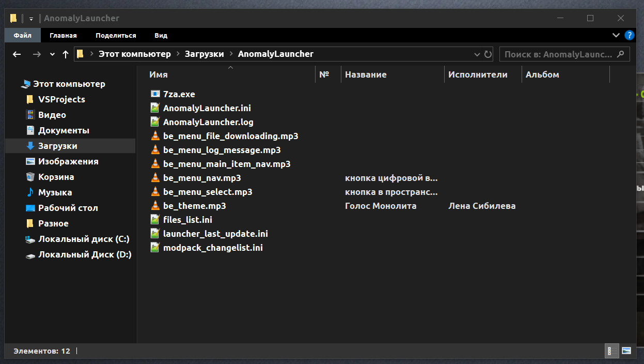Sort files by Имя column header
Viewport: 644px width, 364px height.
click(x=159, y=74)
